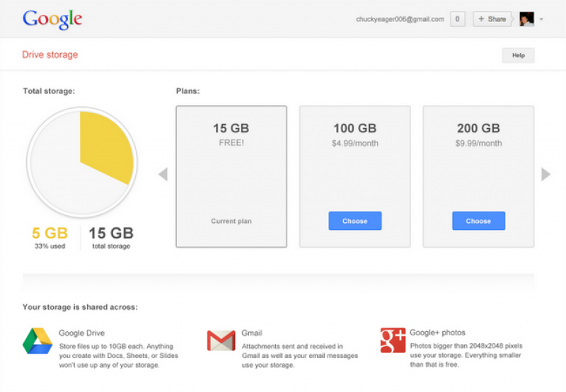Click the Current plan label

(231, 221)
